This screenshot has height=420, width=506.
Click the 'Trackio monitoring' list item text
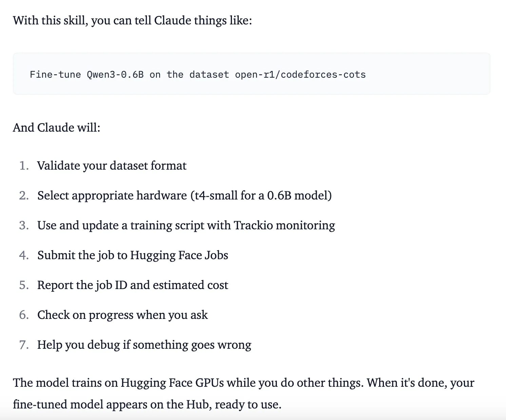pos(284,225)
